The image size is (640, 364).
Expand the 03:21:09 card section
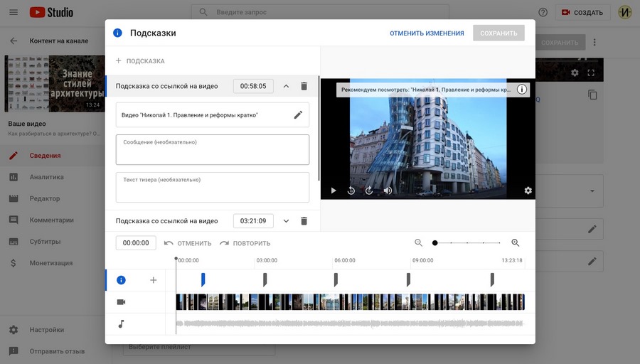[x=286, y=221]
